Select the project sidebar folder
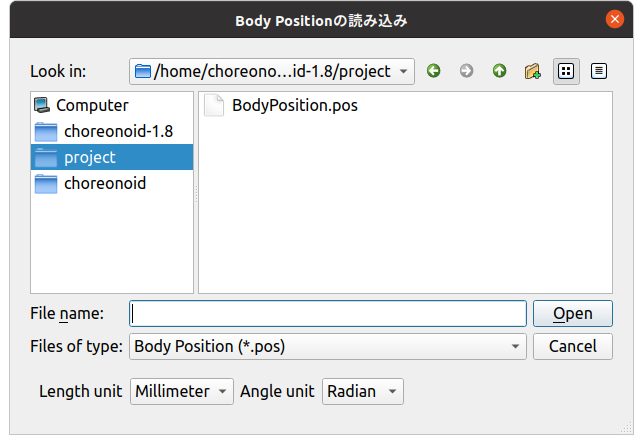The height and width of the screenshot is (444, 643). pos(90,157)
